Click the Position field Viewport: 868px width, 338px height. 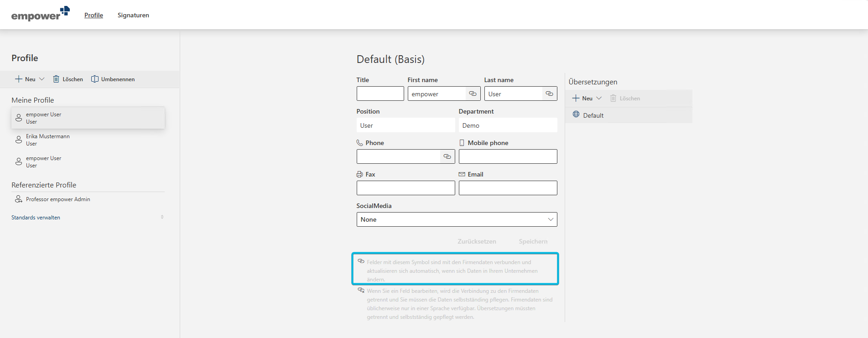click(406, 125)
